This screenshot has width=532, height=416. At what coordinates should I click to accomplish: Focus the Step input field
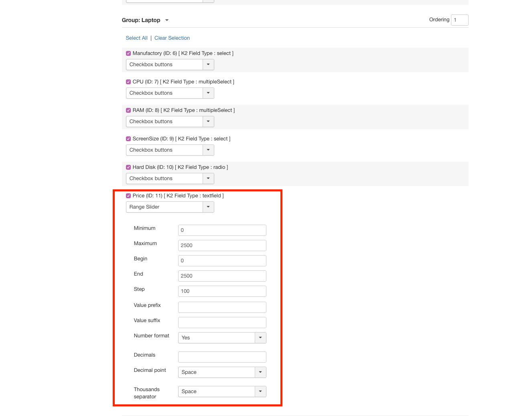222,291
